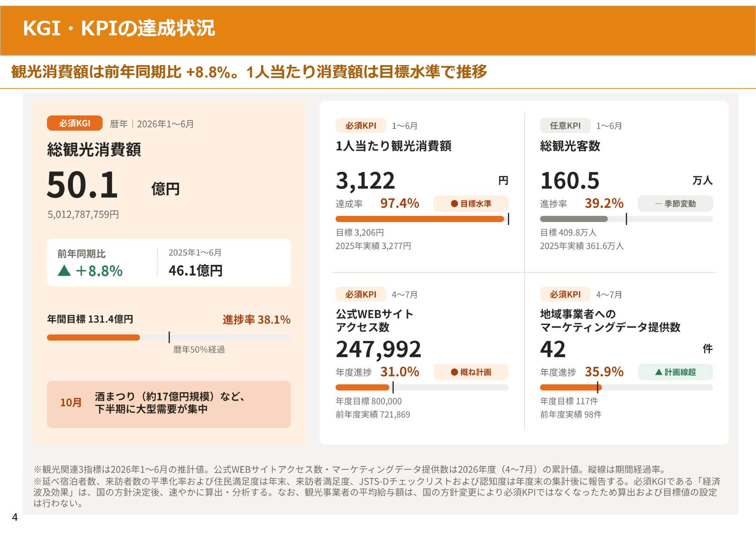This screenshot has height=535, width=756.
Task: Select the 2025年1〜6月 comparison label
Action: 195,253
